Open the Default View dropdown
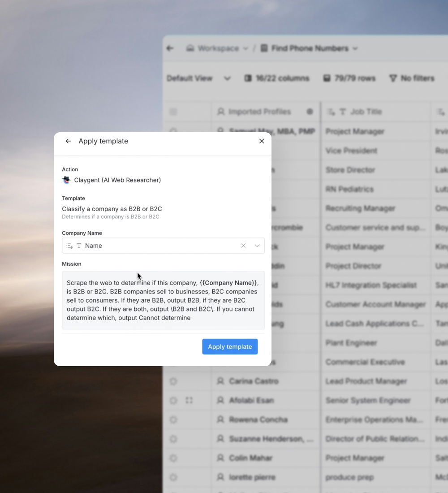The width and height of the screenshot is (448, 493). [227, 78]
